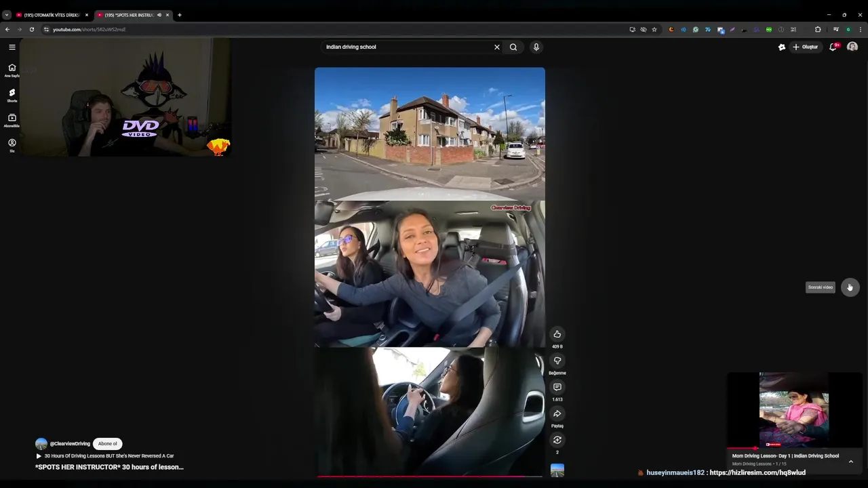Mute the tab via speaker icon

tap(159, 15)
